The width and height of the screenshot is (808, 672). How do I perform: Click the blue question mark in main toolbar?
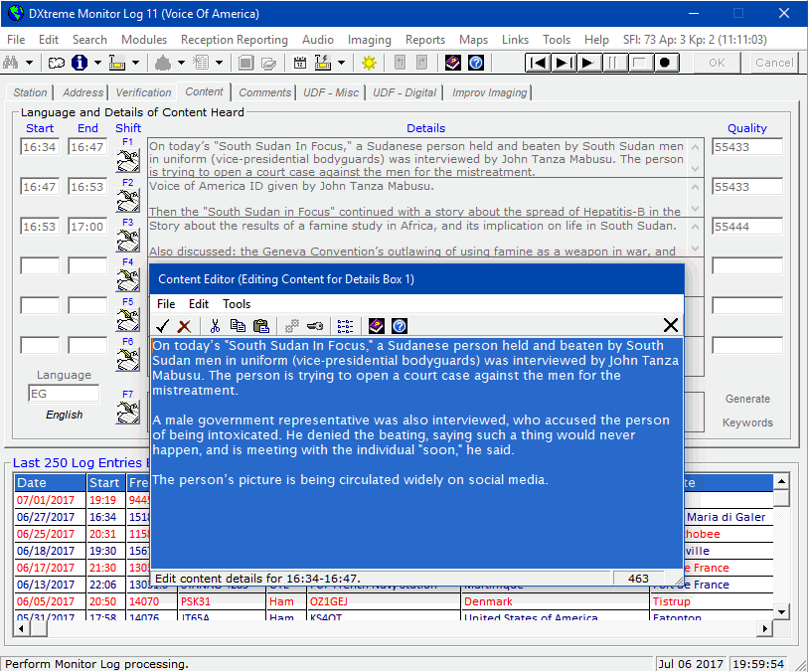click(x=476, y=63)
